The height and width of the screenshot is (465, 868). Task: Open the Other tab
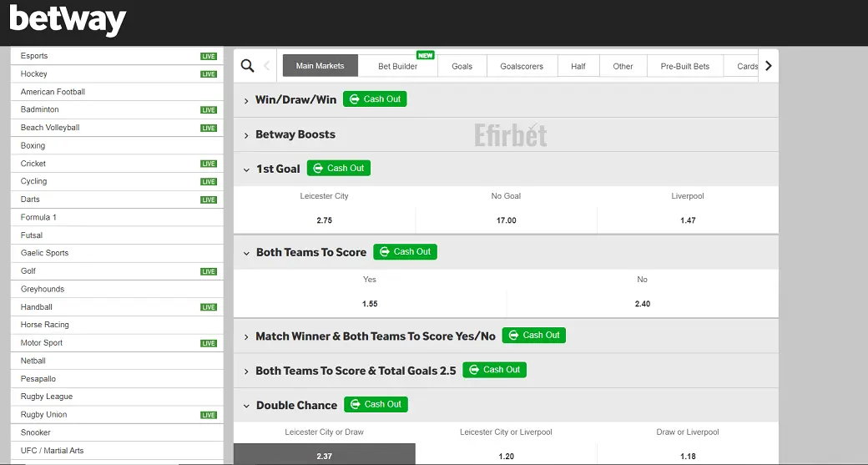[x=623, y=66]
